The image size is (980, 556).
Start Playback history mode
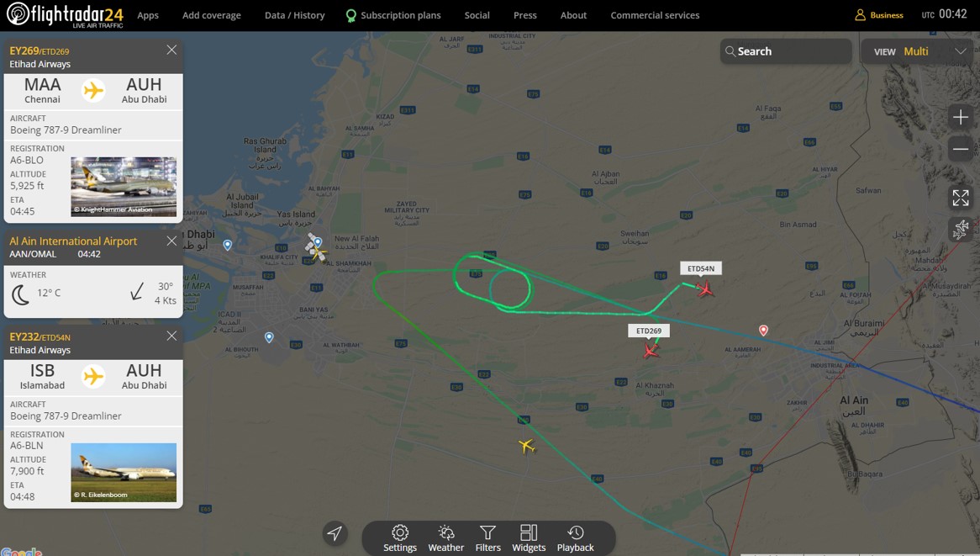click(575, 538)
